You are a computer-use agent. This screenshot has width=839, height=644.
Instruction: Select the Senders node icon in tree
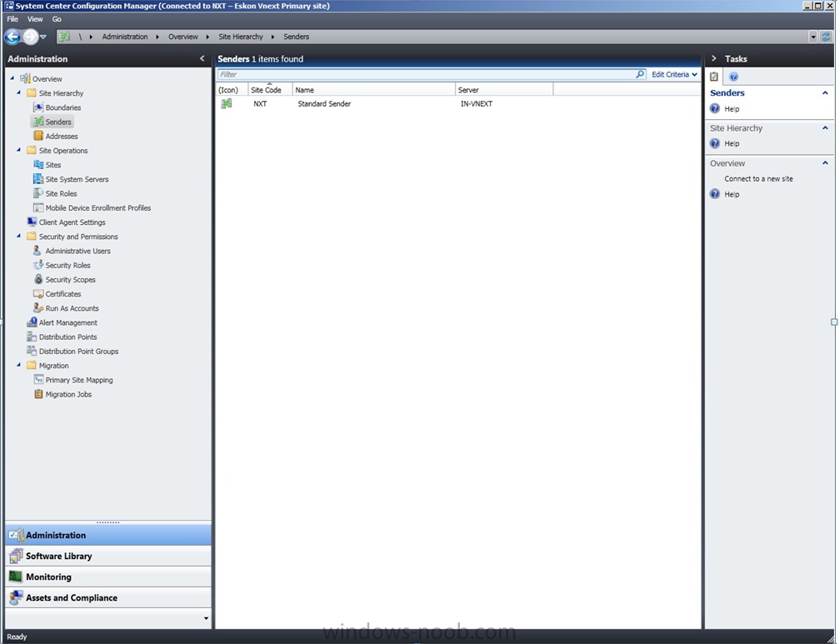[x=38, y=122]
